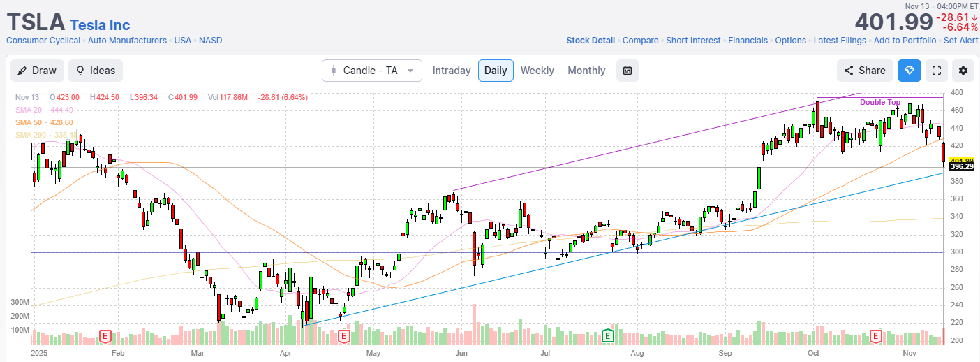Image resolution: width=980 pixels, height=362 pixels.
Task: Open Auto Manufacturers industry link
Action: 127,41
